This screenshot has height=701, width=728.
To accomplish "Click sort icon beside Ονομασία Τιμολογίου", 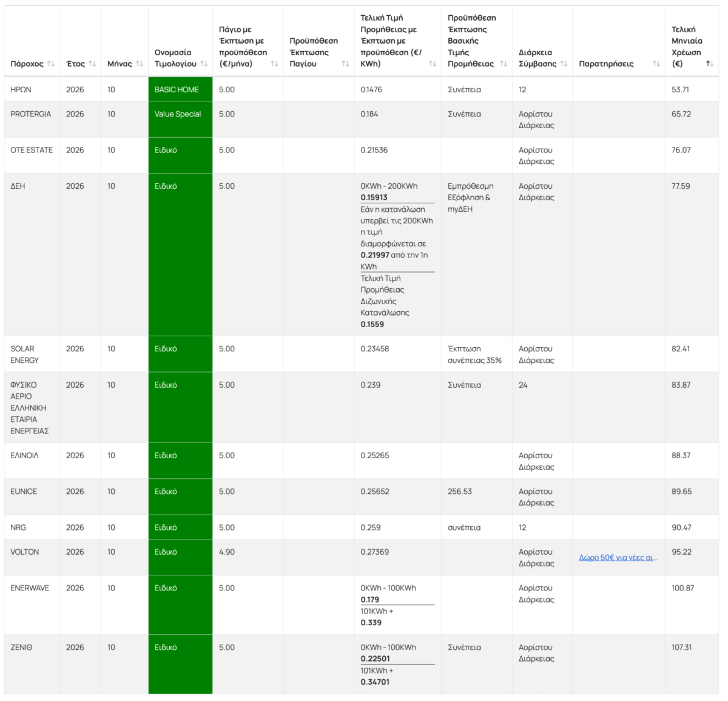I will coord(204,64).
